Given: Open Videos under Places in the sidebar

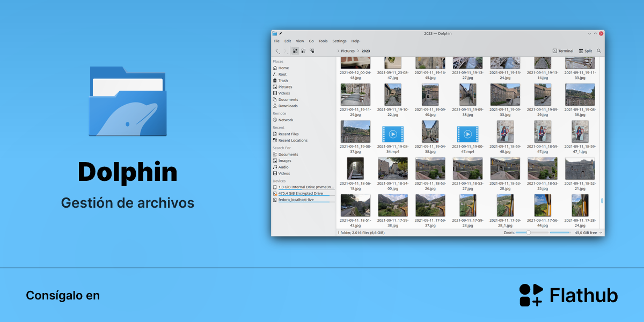Looking at the screenshot, I should pos(303,93).
